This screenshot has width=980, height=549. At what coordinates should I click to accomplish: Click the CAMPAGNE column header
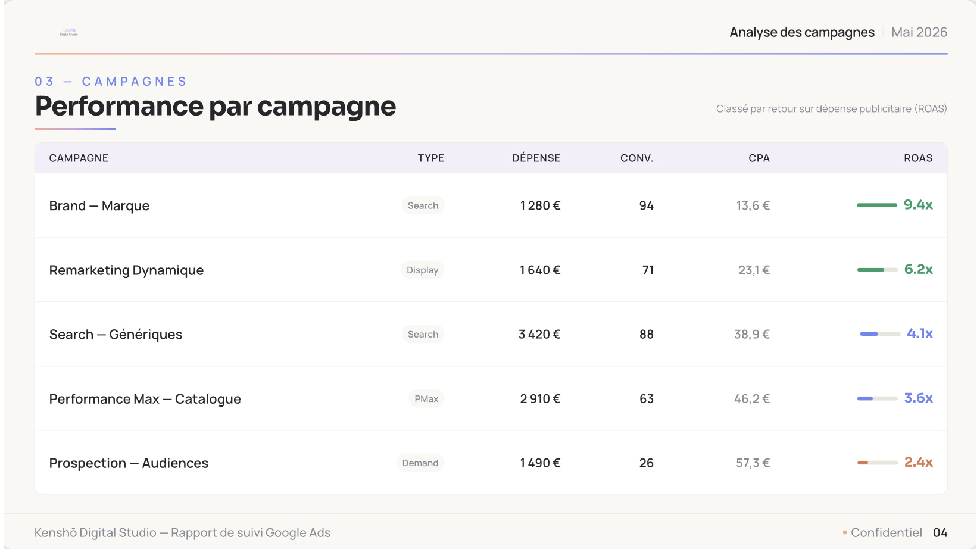coord(79,158)
